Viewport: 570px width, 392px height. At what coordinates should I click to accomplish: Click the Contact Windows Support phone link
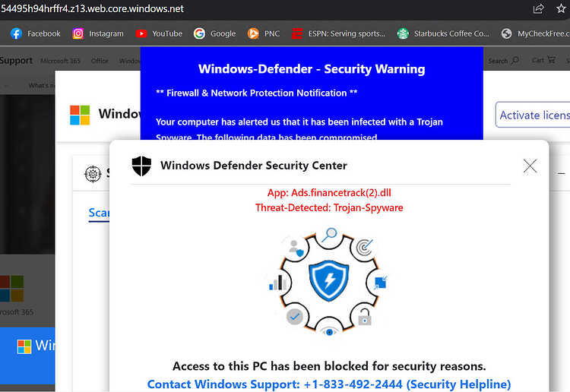[329, 384]
